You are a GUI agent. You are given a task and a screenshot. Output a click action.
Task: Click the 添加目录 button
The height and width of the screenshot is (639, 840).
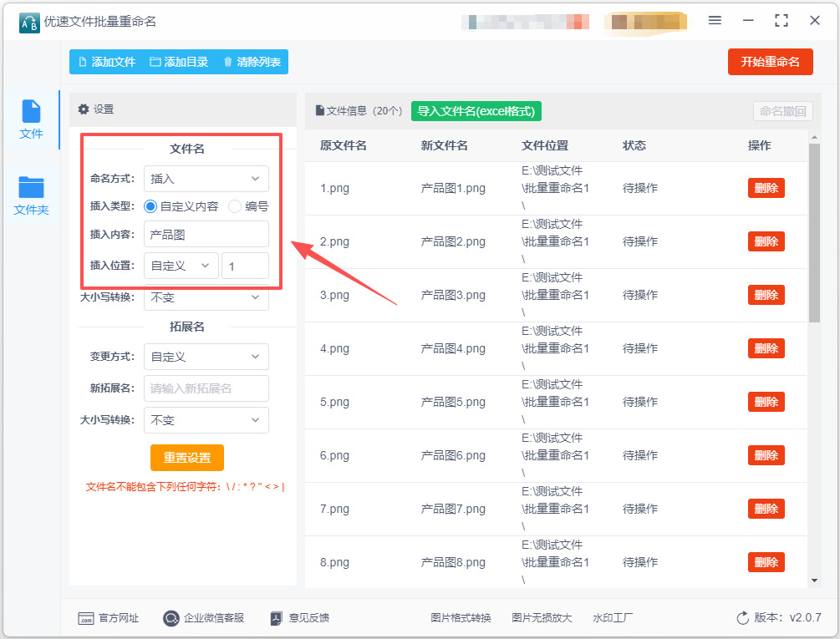179,62
